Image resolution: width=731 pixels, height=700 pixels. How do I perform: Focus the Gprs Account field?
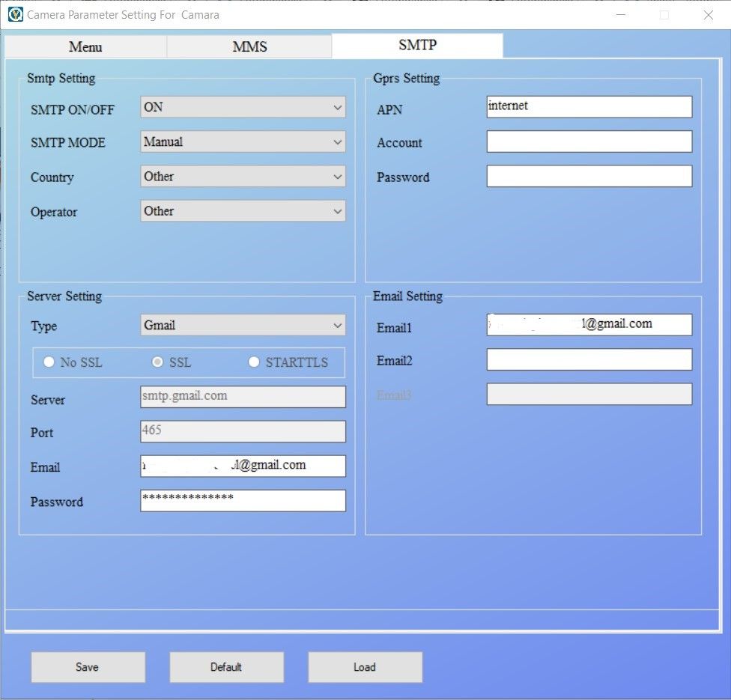pos(589,141)
